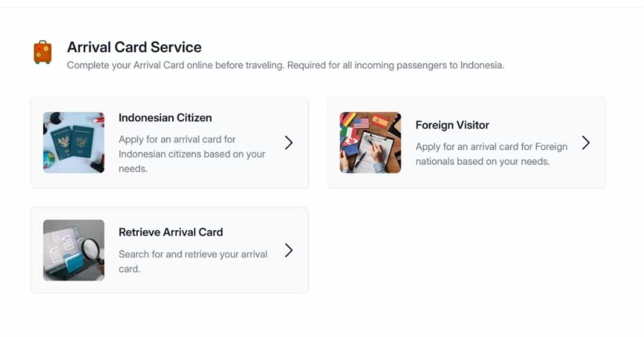The height and width of the screenshot is (337, 644).
Task: Select the Indonesian Citizen title
Action: coord(165,118)
